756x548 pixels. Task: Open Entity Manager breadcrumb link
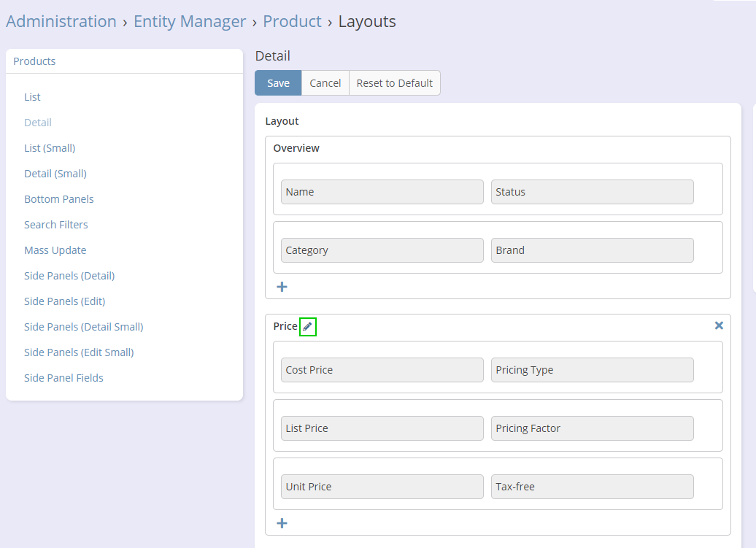click(190, 22)
